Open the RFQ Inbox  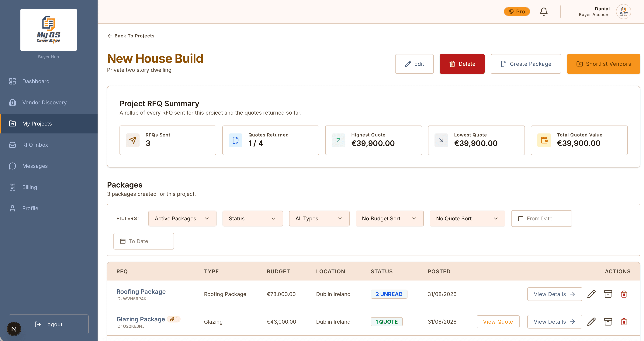(49, 145)
